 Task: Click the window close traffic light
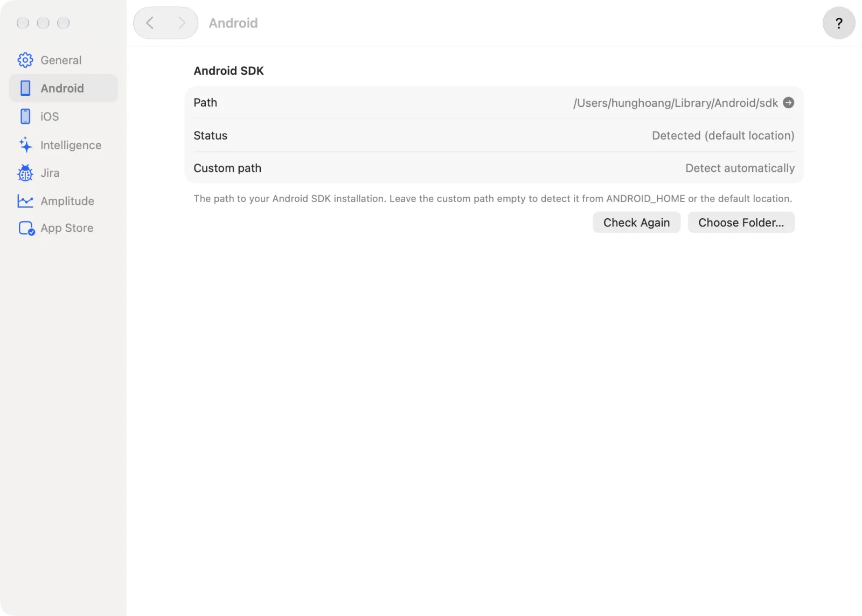(x=23, y=23)
